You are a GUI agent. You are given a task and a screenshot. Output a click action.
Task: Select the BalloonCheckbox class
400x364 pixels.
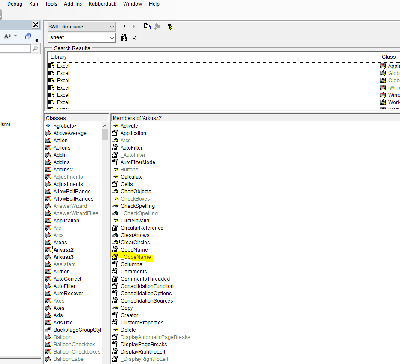click(x=75, y=344)
